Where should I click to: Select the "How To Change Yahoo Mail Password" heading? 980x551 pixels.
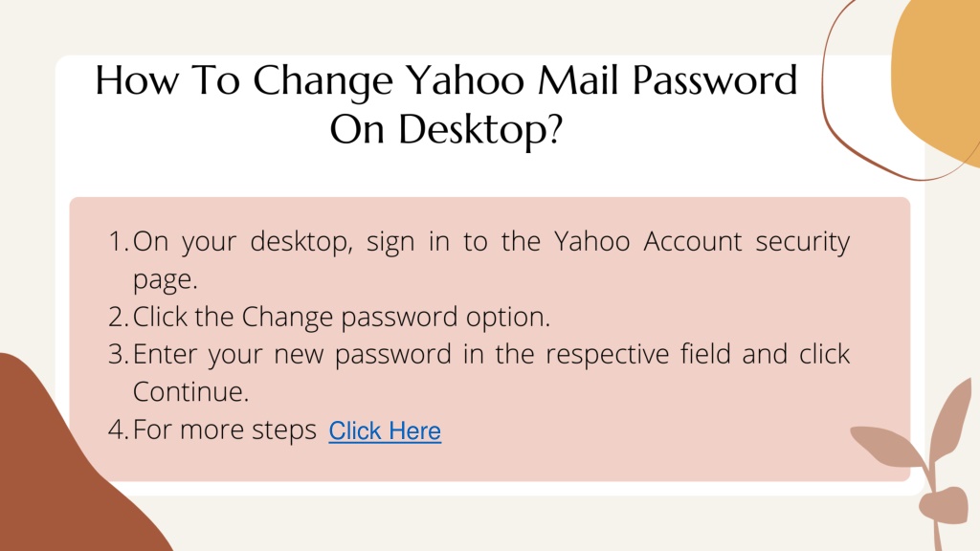(446, 80)
